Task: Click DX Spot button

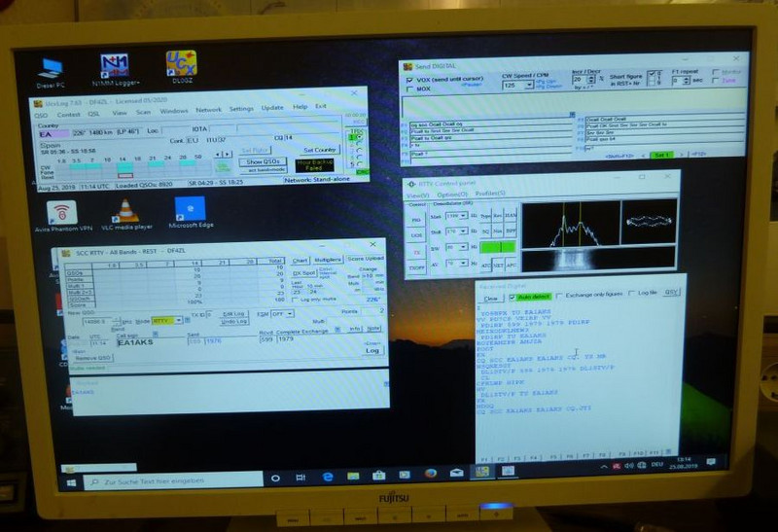Action: [x=303, y=273]
